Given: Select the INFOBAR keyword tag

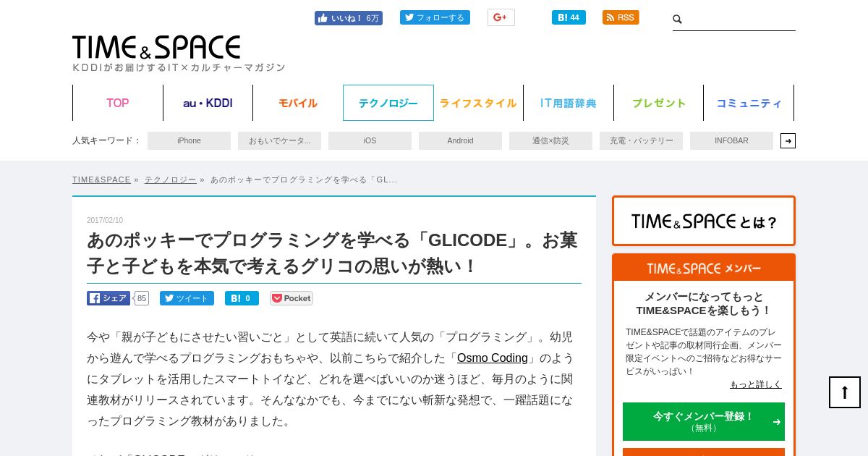Looking at the screenshot, I should click(731, 140).
